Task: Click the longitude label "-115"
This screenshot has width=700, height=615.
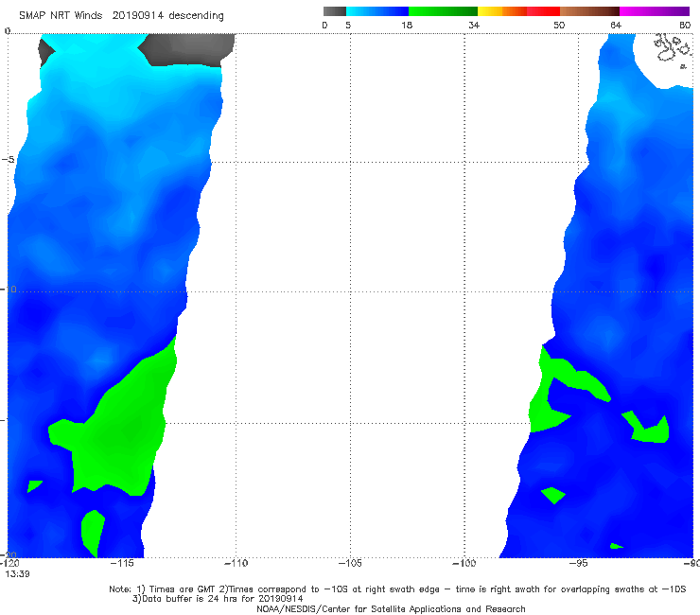Action: [122, 563]
